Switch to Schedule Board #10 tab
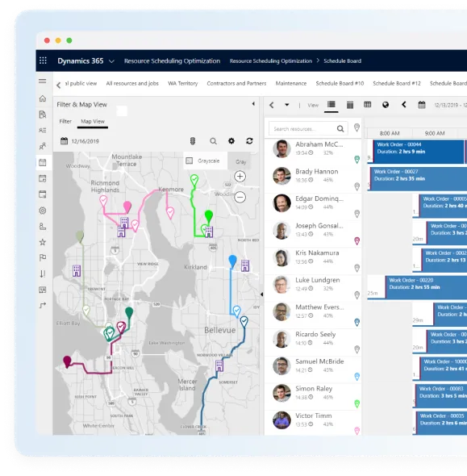 point(340,83)
